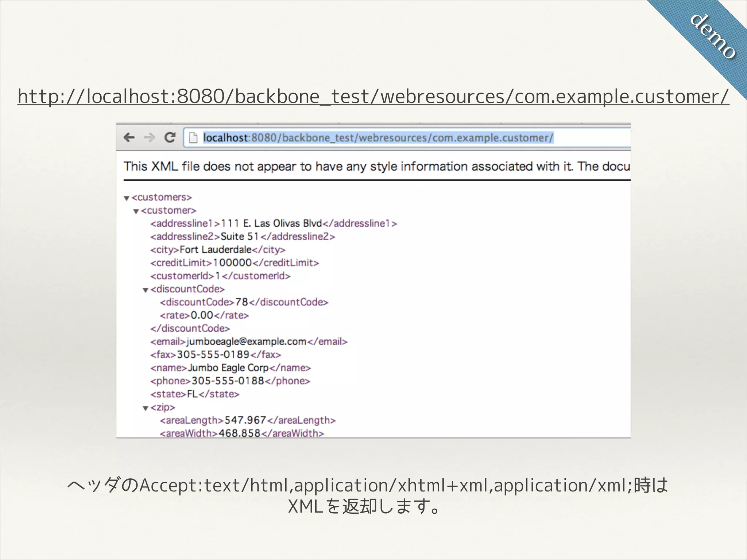Click state value 'FL'
The height and width of the screenshot is (560, 747).
coord(192,394)
